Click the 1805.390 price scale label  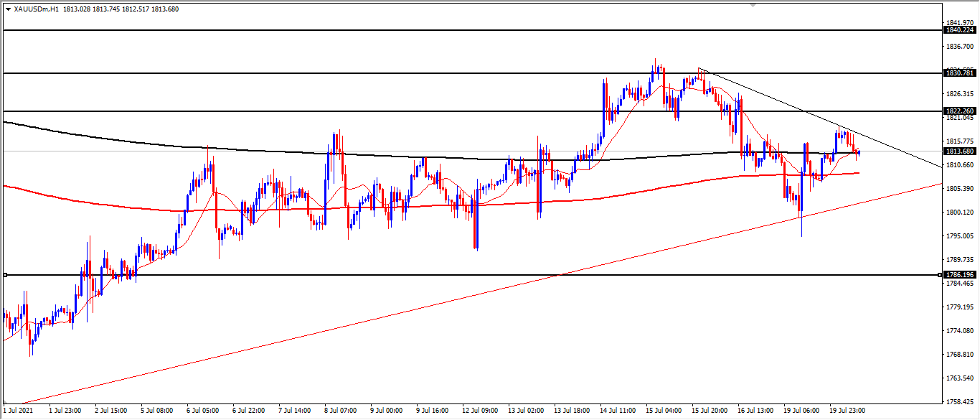961,189
